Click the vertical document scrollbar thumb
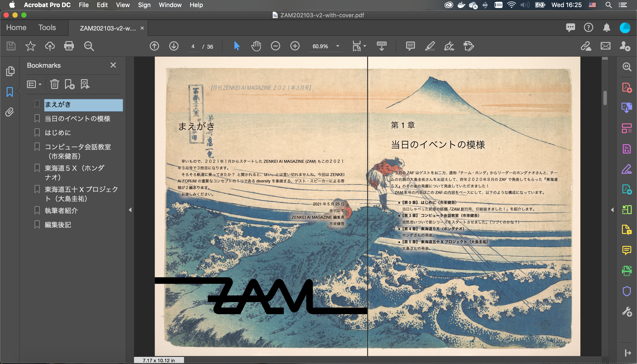637x364 pixels. click(605, 98)
